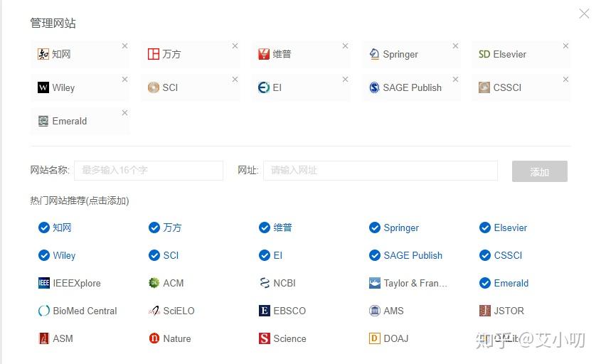Click the SD Elsevier site tile

click(521, 55)
